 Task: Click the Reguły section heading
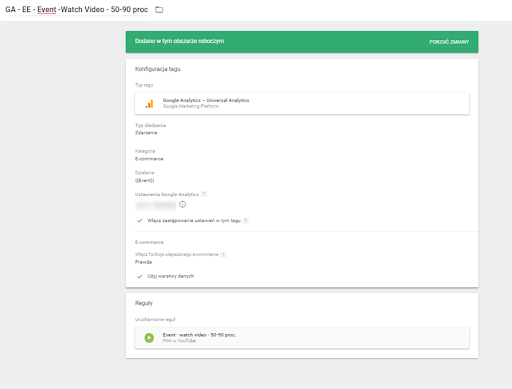pos(144,303)
